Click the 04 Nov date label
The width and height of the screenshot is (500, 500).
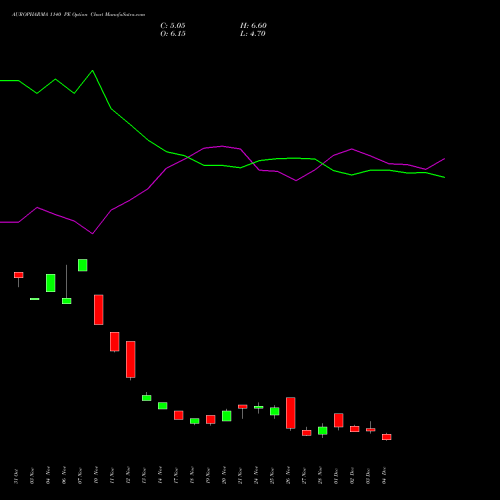(x=48, y=476)
